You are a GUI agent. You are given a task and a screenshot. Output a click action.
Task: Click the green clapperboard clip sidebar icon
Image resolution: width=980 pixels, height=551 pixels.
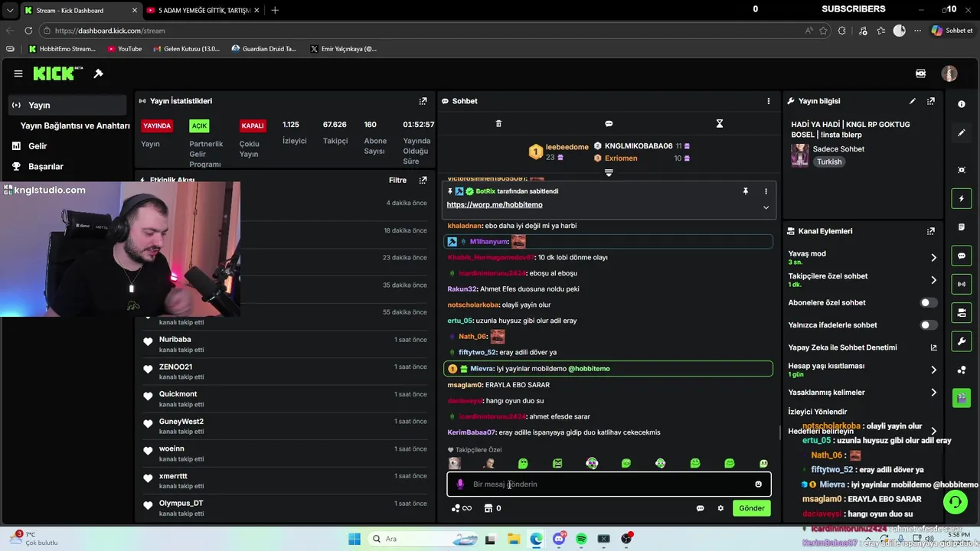coord(962,398)
